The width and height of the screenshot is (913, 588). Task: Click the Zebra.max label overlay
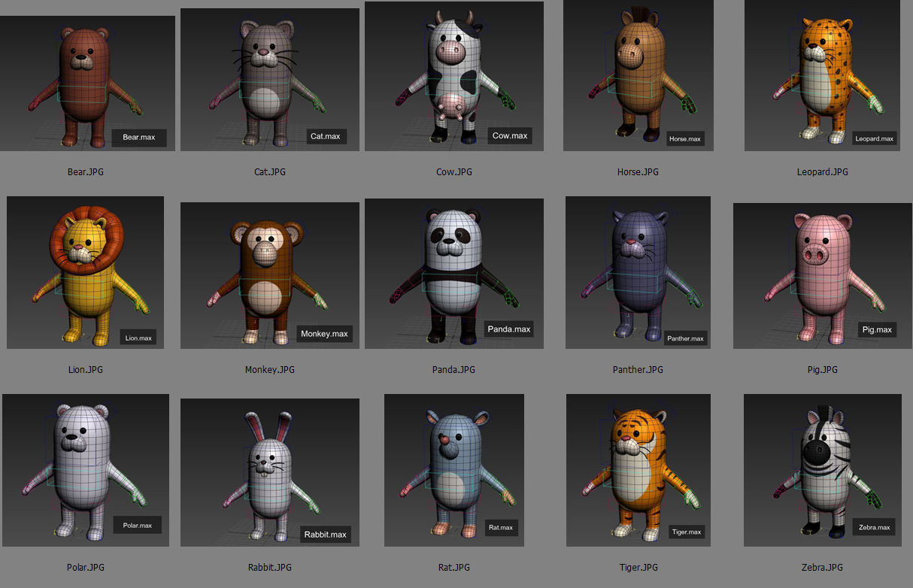click(875, 527)
